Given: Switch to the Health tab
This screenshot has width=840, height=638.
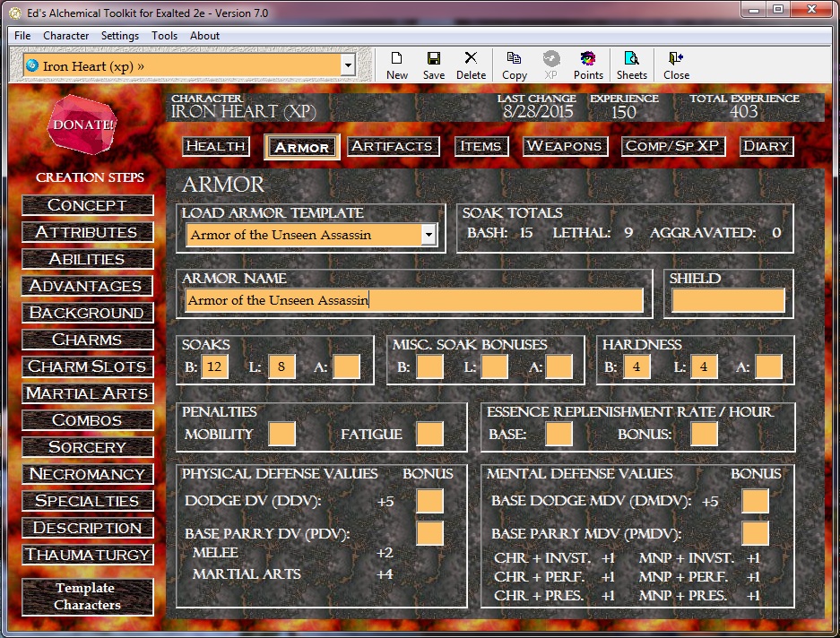Looking at the screenshot, I should 216,146.
